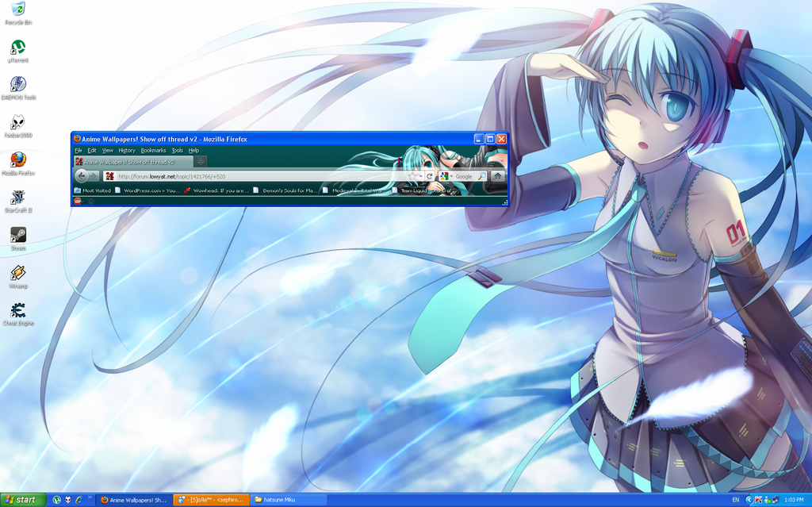The width and height of the screenshot is (812, 507).
Task: Go back with Firefox back arrow
Action: (x=82, y=176)
